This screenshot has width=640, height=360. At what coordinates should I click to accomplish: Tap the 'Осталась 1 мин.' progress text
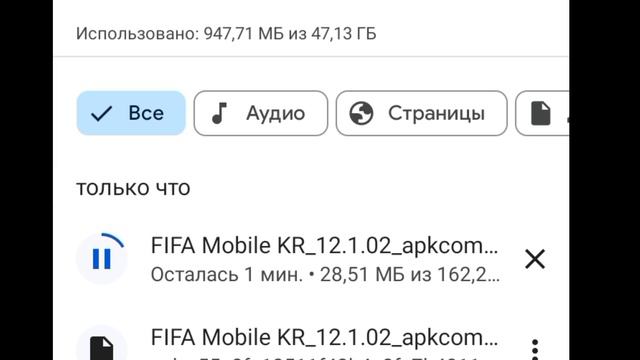227,275
